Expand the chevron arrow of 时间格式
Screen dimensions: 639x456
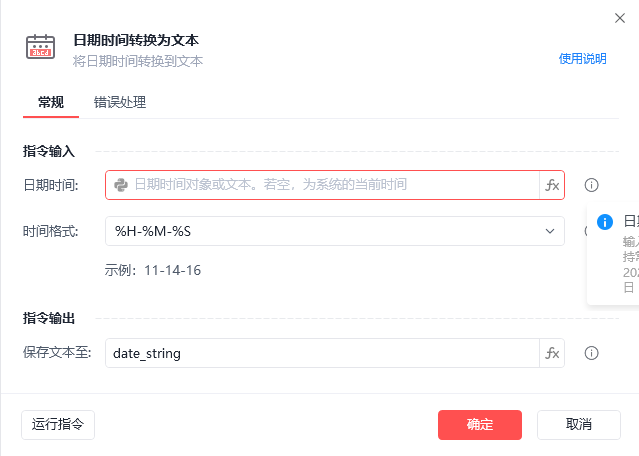tap(550, 231)
